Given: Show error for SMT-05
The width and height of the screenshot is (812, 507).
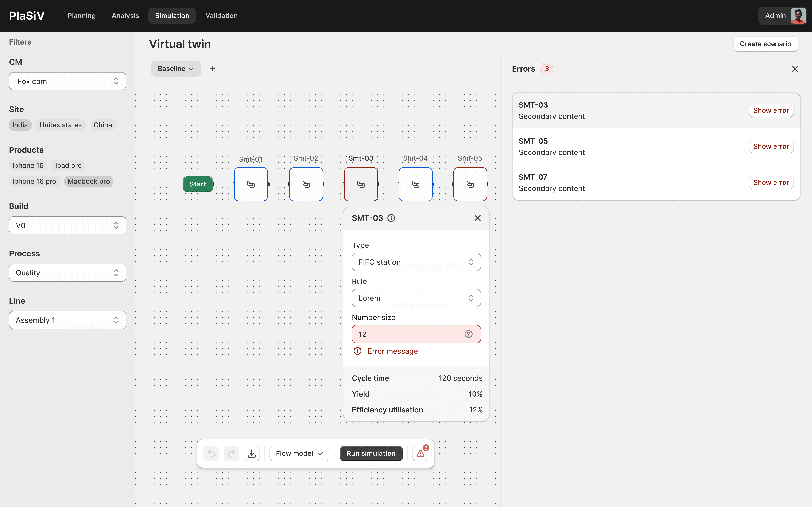Looking at the screenshot, I should [771, 146].
